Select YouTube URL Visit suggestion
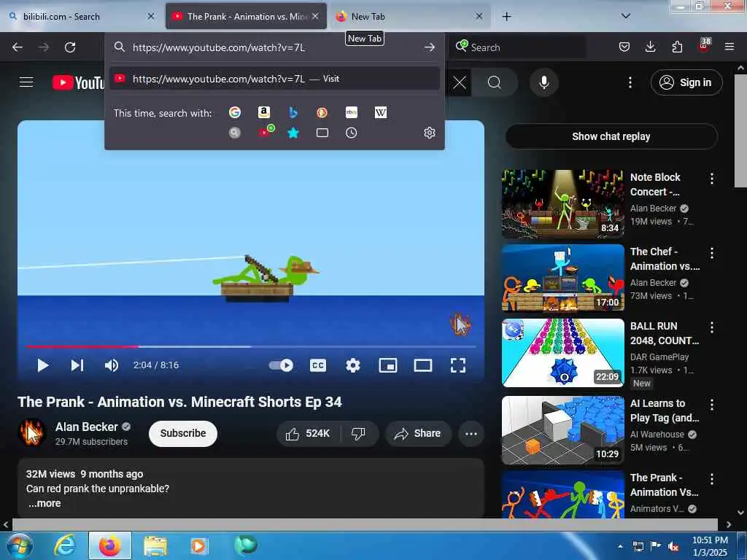Image resolution: width=747 pixels, height=560 pixels. pyautogui.click(x=274, y=79)
